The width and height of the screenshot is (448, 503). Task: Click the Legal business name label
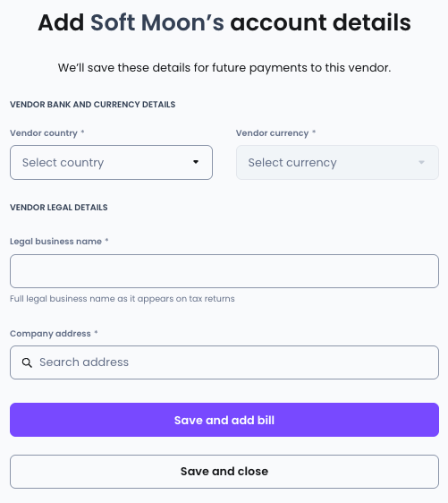(x=55, y=242)
